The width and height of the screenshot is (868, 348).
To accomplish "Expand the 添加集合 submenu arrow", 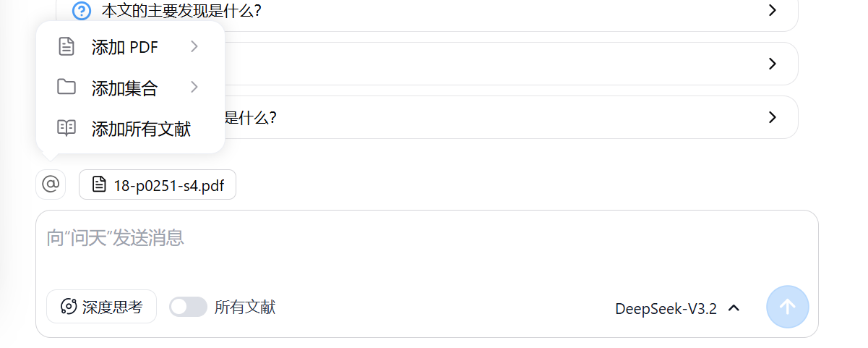I will point(194,88).
